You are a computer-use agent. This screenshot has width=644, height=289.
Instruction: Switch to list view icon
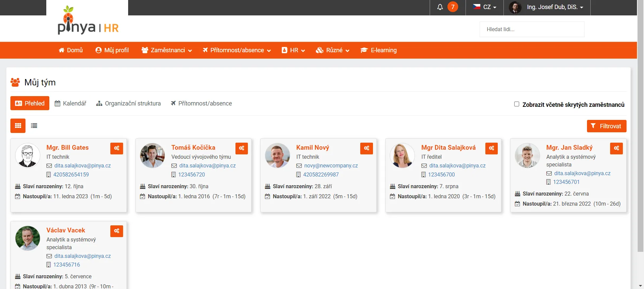tap(34, 126)
